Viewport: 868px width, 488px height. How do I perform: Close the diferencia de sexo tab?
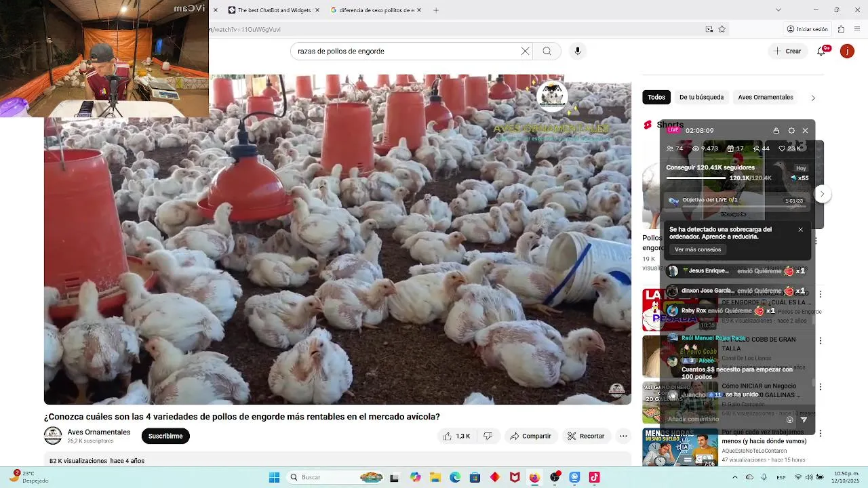[x=419, y=10]
